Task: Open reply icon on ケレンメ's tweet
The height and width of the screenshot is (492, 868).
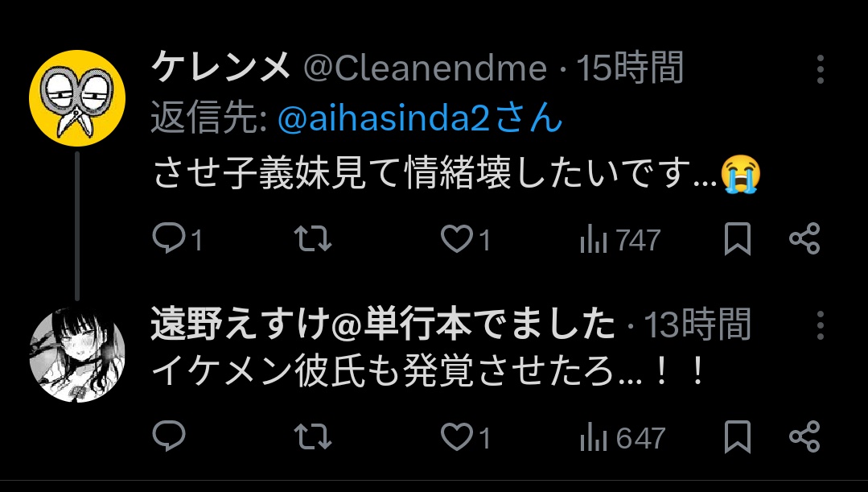Action: click(169, 238)
